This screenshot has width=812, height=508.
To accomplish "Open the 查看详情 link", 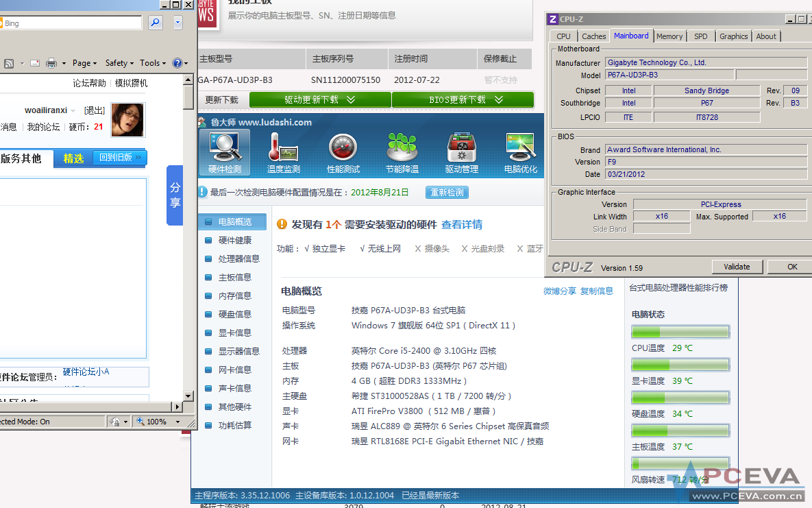I will click(x=462, y=224).
